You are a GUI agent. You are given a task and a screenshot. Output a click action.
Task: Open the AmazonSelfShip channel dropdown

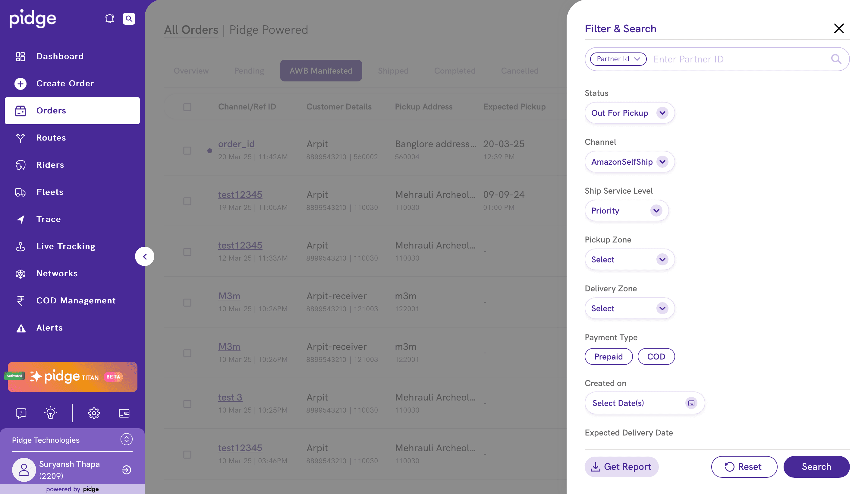pos(629,162)
